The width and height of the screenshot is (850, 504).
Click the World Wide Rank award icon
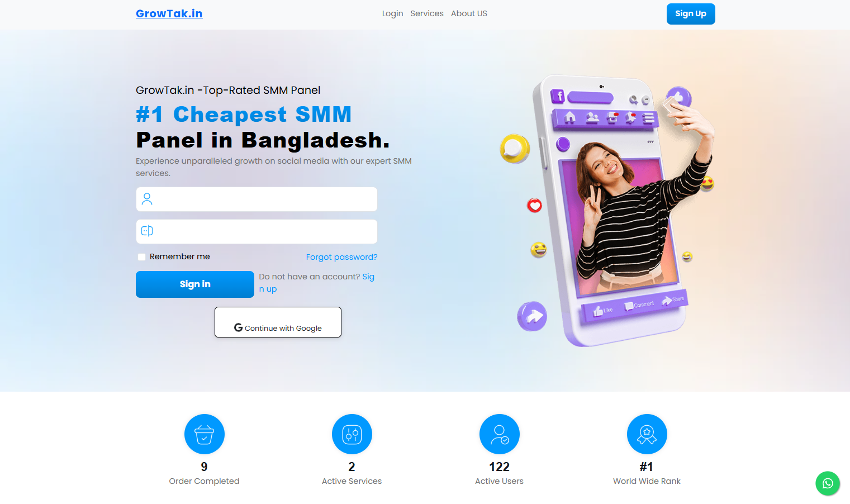[647, 434]
